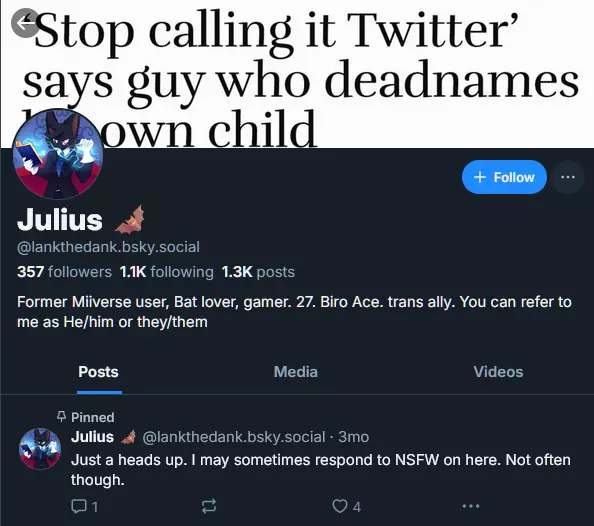
Task: Click the back arrow icon
Action: pos(25,23)
